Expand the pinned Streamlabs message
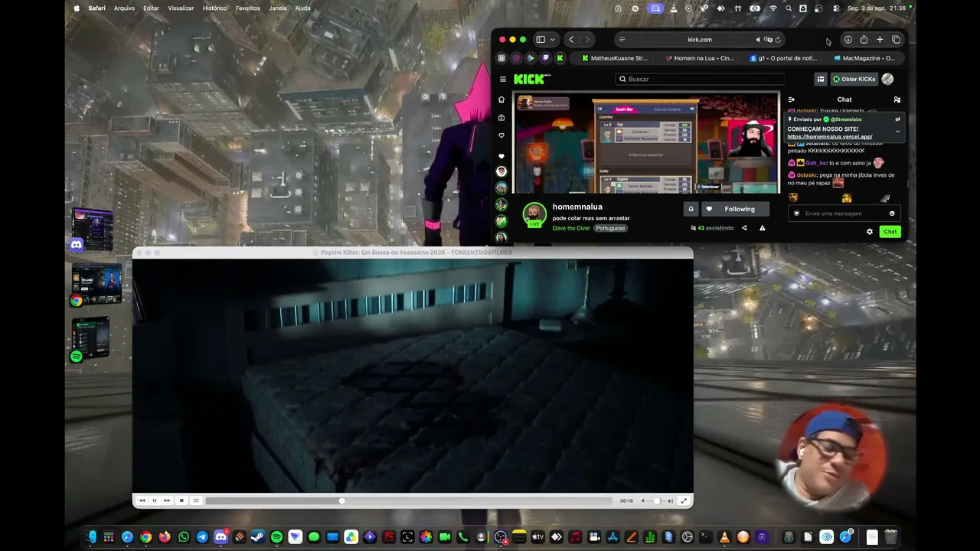980x551 pixels. (898, 131)
